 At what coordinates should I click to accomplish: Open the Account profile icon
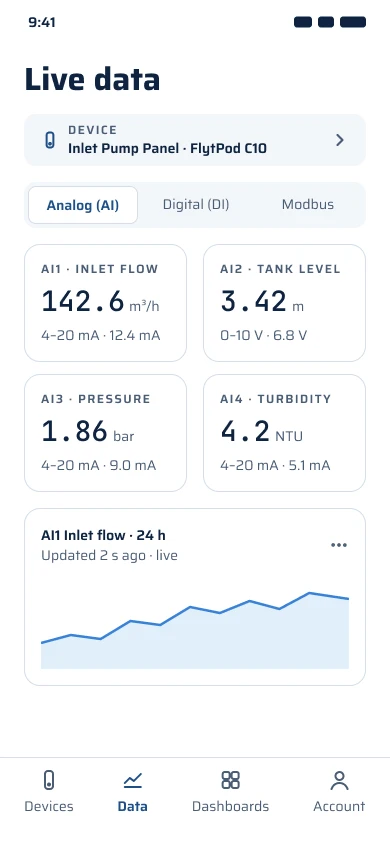pyautogui.click(x=339, y=780)
